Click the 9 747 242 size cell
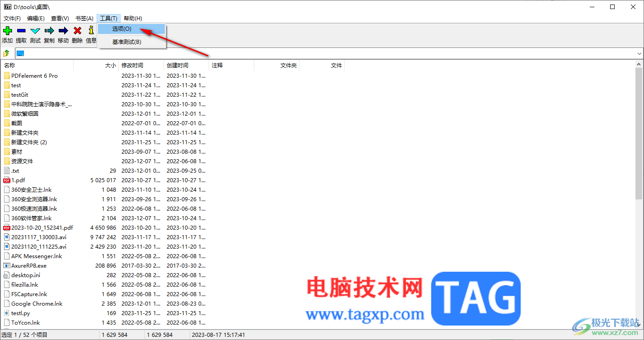 click(x=103, y=237)
